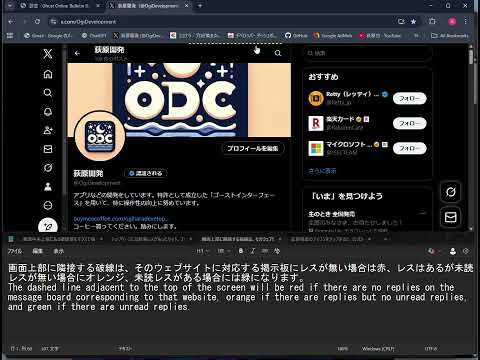Screen dimensions: 480x360
Task: Click the X search field
Action: 368,53
